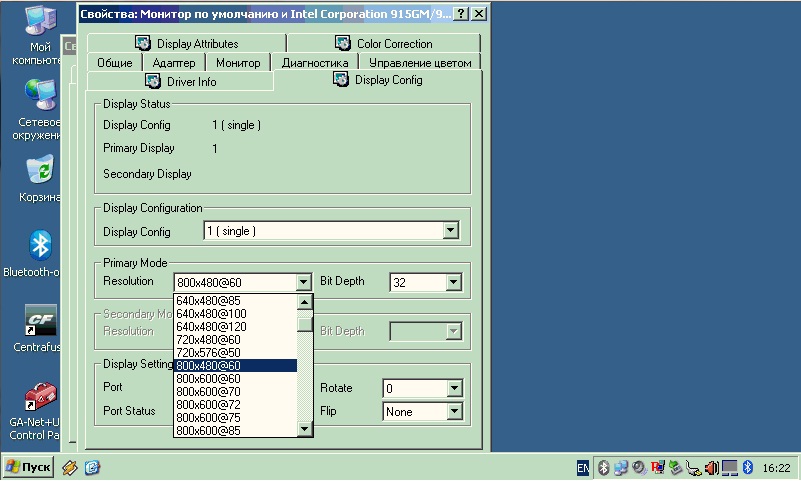This screenshot has height=481, width=801.
Task: Open the Bluetooth desktop shortcut
Action: (x=39, y=245)
